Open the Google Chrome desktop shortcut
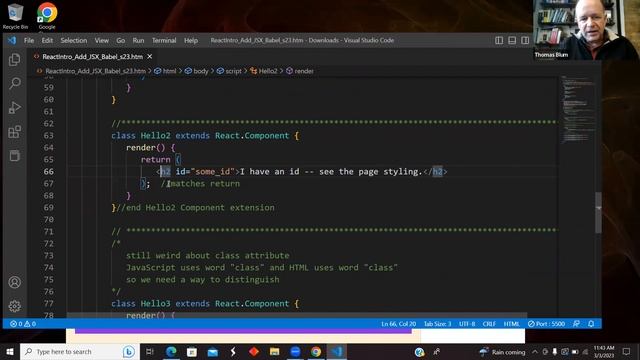 coord(47,16)
